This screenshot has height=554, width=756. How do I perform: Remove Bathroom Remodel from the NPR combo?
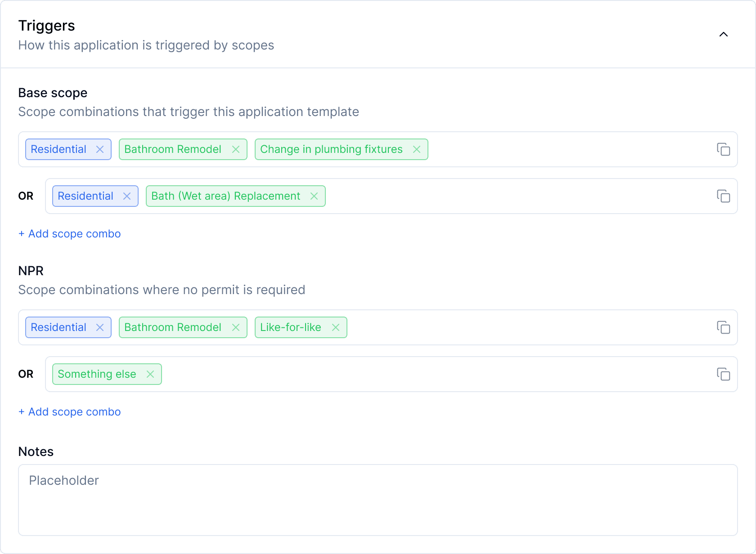pos(236,327)
